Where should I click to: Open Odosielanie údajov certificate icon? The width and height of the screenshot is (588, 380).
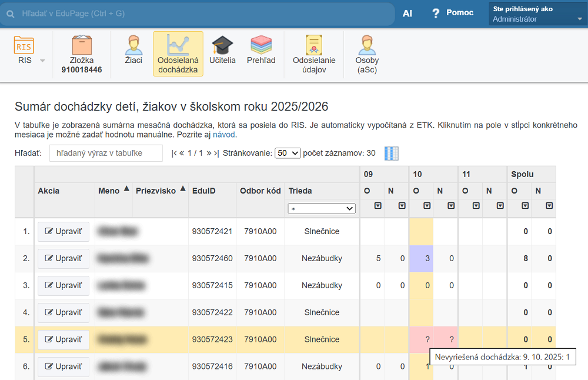pyautogui.click(x=314, y=46)
